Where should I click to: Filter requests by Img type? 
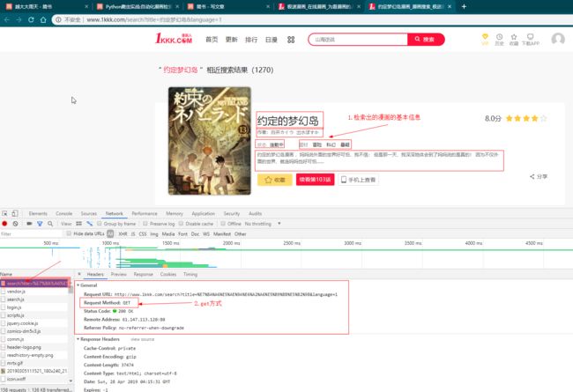point(154,233)
